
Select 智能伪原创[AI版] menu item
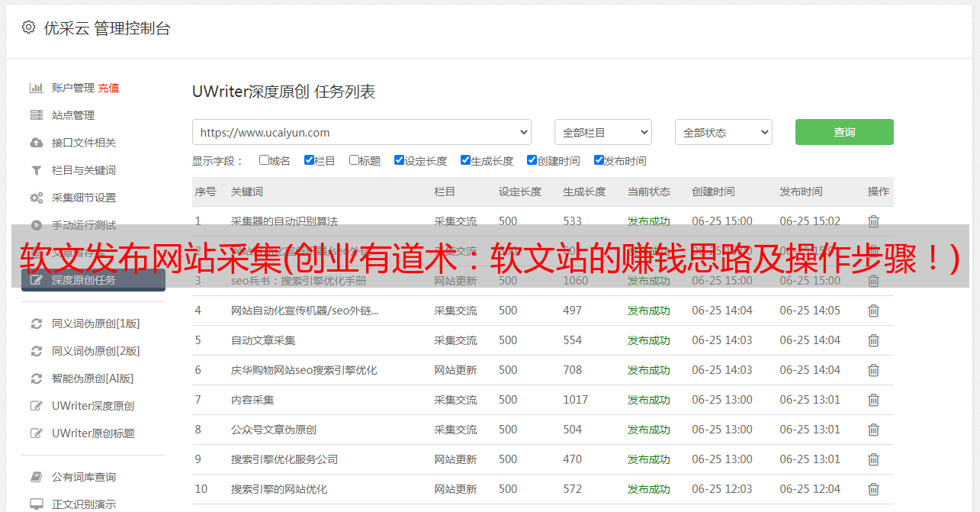coord(92,378)
